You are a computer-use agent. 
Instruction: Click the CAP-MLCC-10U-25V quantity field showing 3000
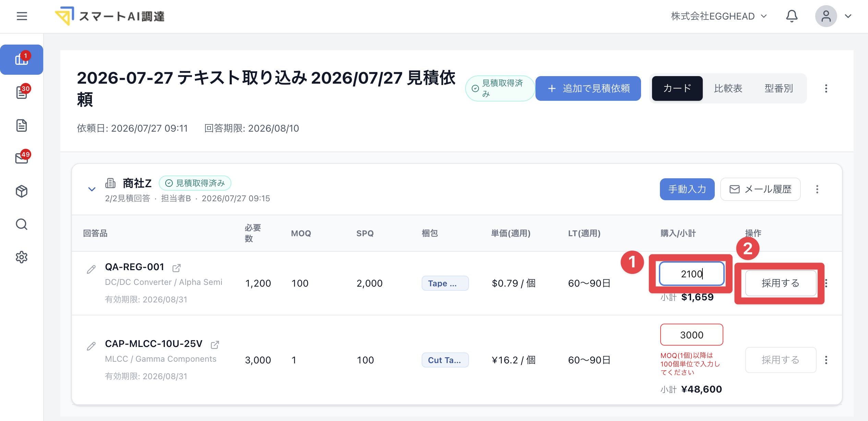692,335
